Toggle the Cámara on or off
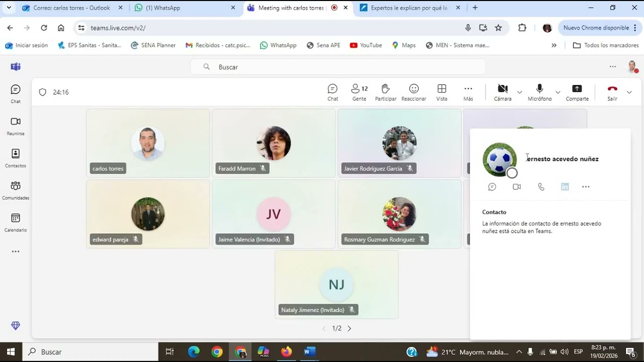644x362 pixels. (503, 93)
